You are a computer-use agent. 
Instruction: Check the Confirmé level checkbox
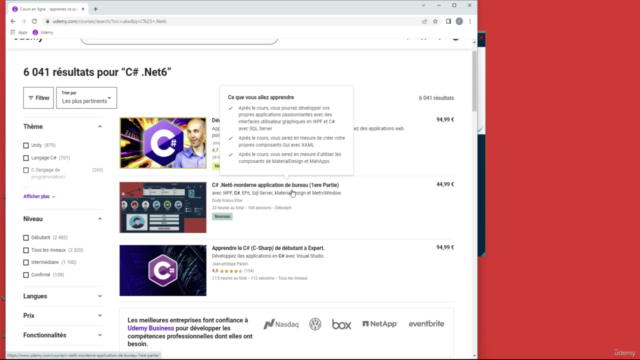(x=26, y=275)
